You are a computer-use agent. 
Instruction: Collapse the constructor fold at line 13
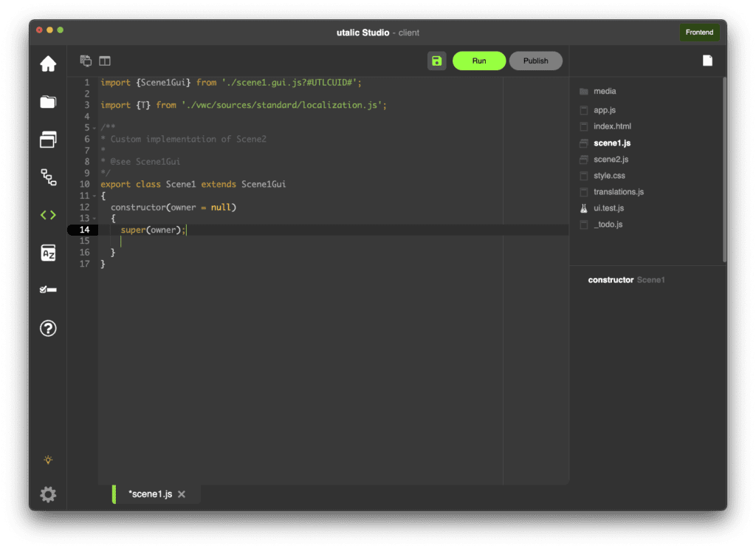click(x=94, y=219)
